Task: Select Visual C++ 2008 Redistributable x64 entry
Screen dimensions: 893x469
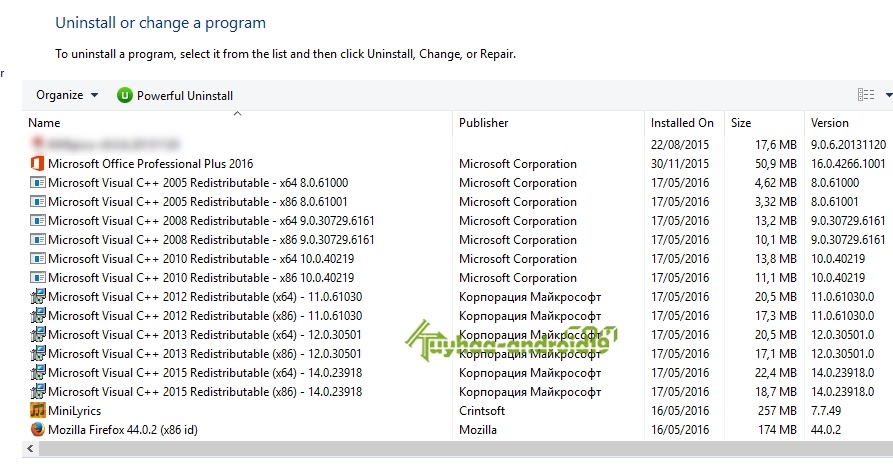Action: tap(211, 221)
